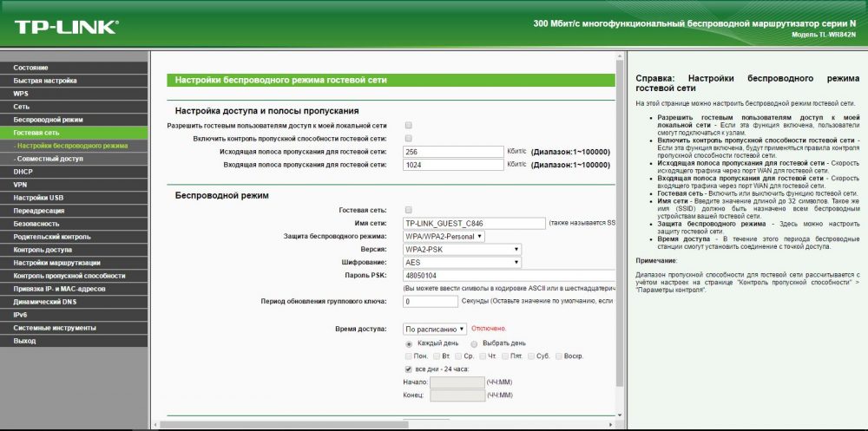The image size is (868, 431).
Task: Click the Конец time field
Action: (457, 395)
